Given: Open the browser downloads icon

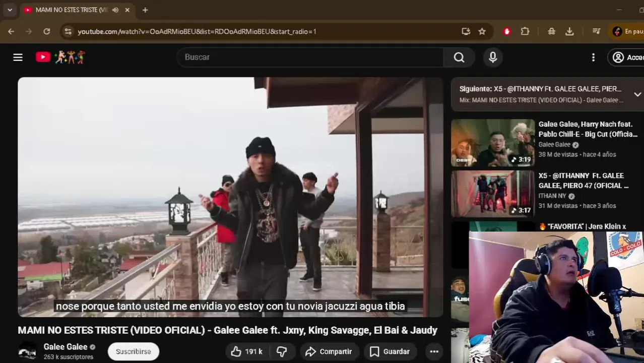Looking at the screenshot, I should coord(569,31).
